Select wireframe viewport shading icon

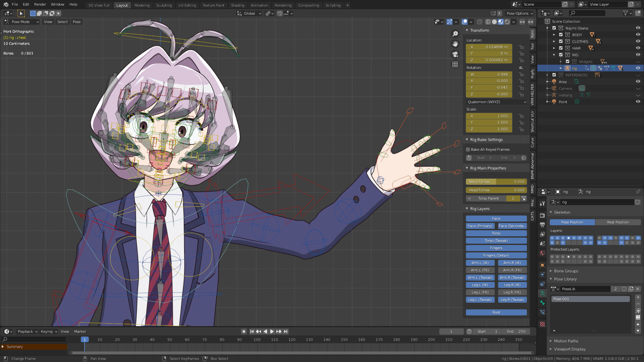488,22
